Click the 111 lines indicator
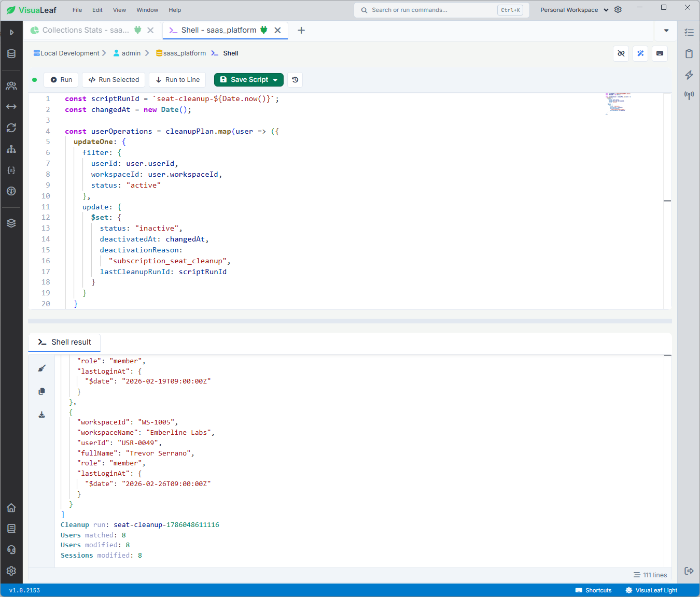The height and width of the screenshot is (597, 700). [x=650, y=575]
